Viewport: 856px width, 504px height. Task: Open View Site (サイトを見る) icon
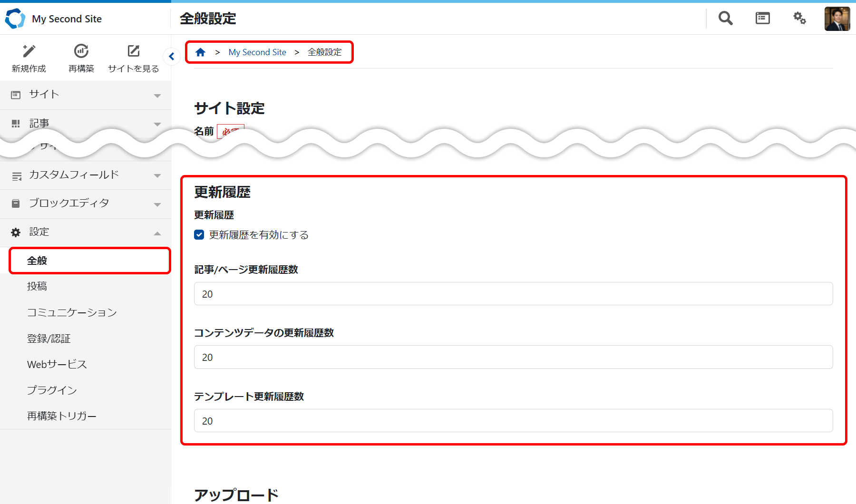click(134, 51)
